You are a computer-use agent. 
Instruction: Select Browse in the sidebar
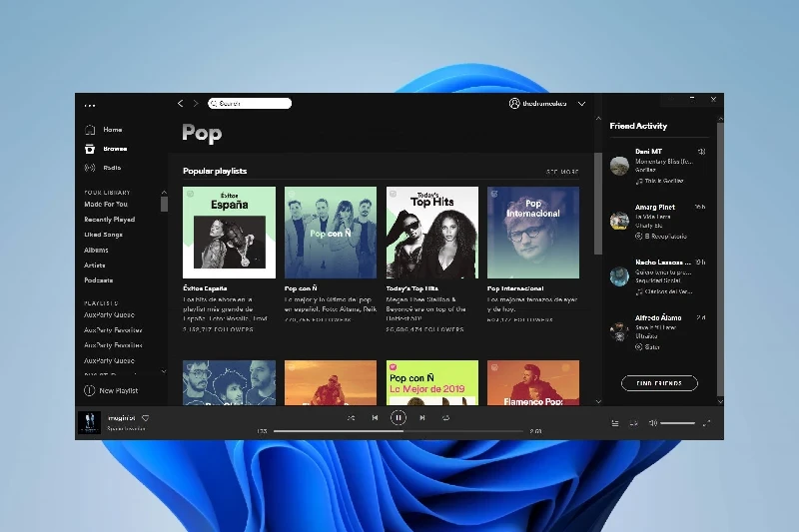point(115,149)
